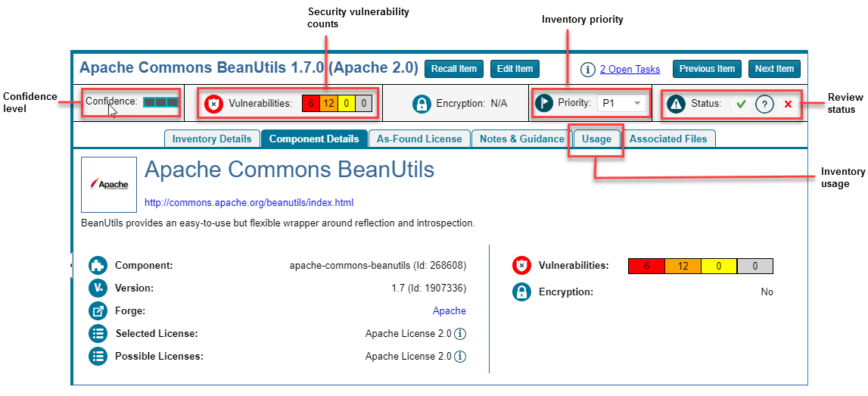Image resolution: width=868 pixels, height=396 pixels.
Task: Mark item status as question mark
Action: point(764,104)
